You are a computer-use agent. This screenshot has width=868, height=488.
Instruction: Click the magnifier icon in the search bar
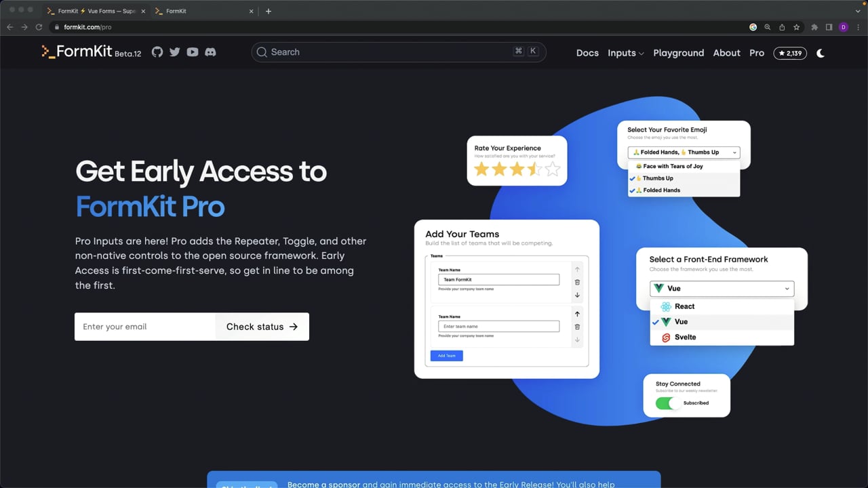[x=262, y=52]
